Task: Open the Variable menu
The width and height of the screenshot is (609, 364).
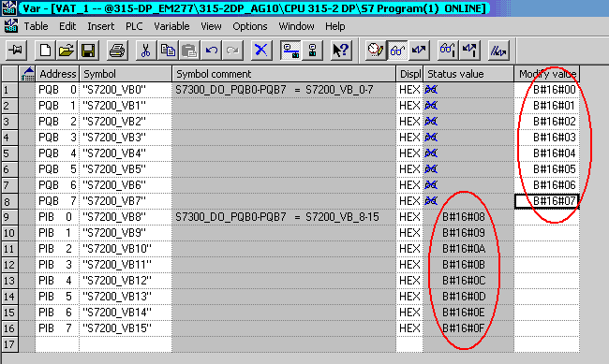Action: click(171, 26)
